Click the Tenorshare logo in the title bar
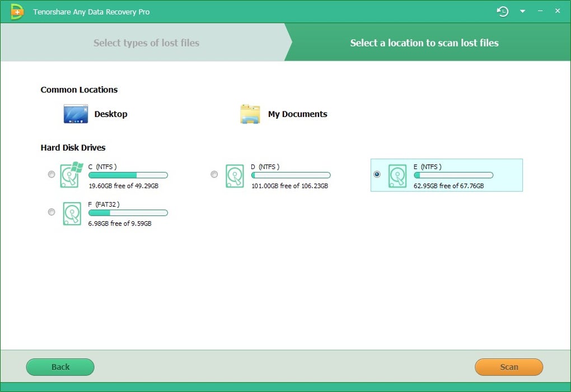Viewport: 571px width, 392px height. click(x=16, y=11)
